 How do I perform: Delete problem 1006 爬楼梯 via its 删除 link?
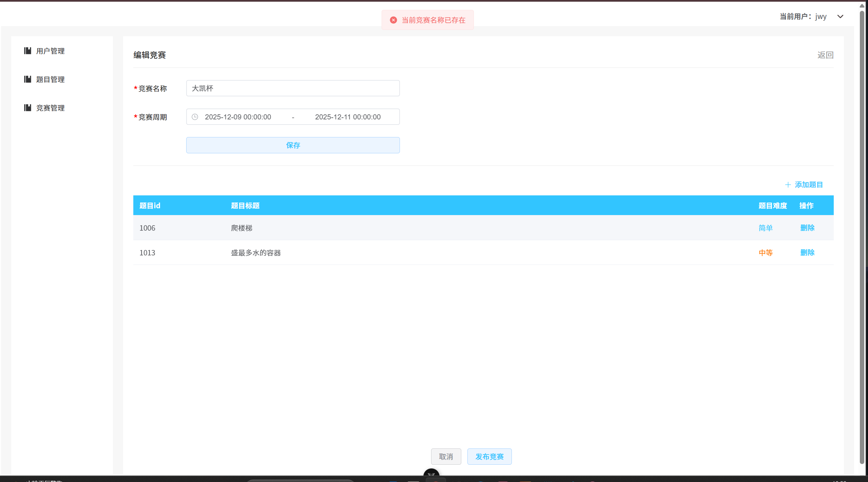807,228
